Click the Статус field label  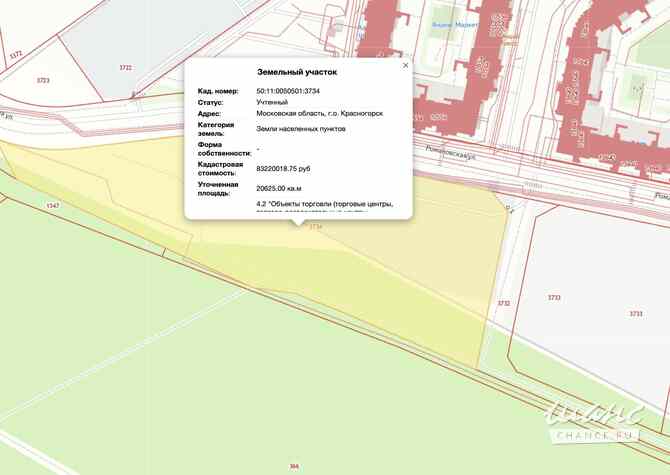[x=210, y=103]
